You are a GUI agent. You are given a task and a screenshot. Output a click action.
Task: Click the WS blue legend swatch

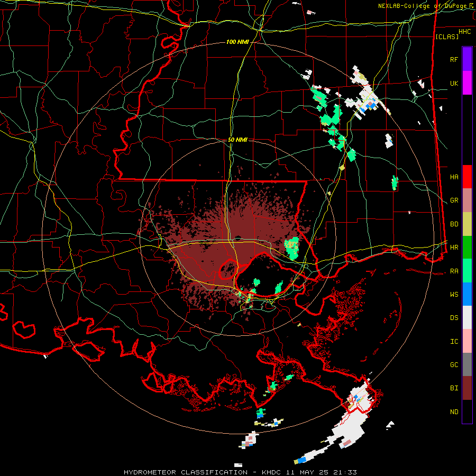[467, 294]
